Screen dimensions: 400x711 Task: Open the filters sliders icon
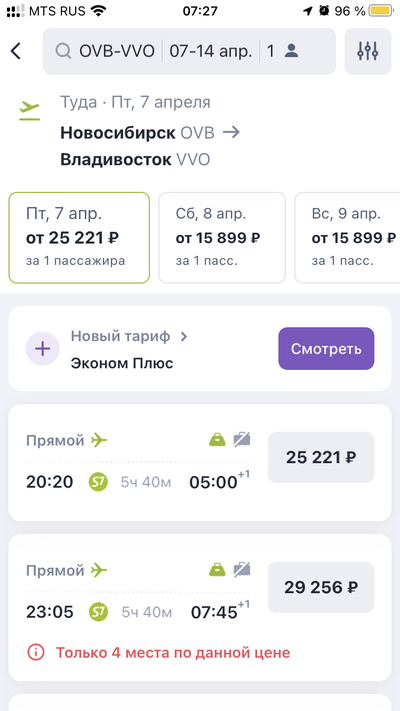click(x=368, y=51)
